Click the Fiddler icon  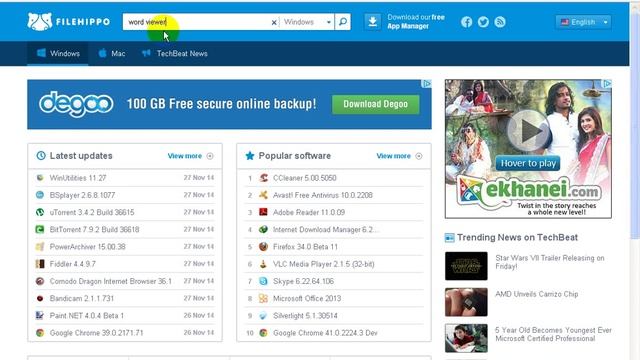coord(40,264)
